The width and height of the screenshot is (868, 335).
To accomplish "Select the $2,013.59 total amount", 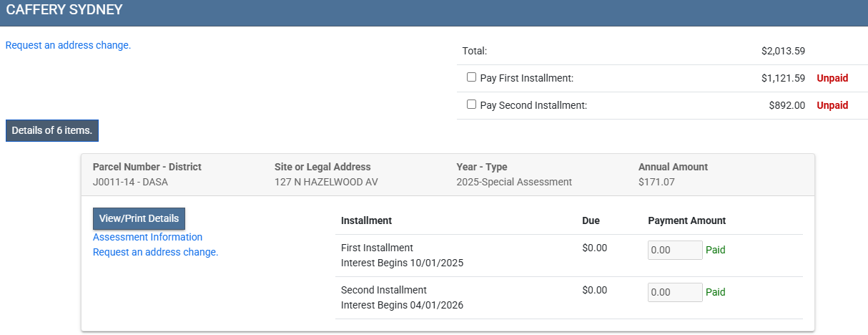I will [783, 51].
